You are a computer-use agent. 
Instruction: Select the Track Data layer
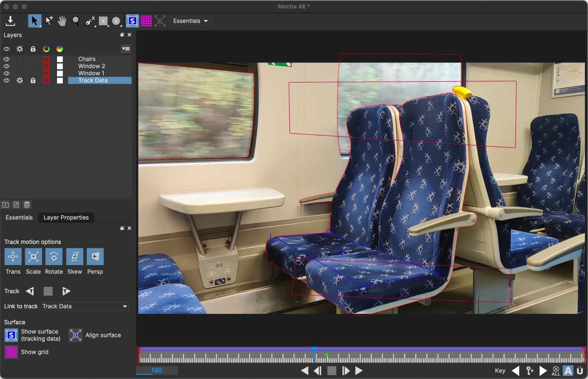point(100,80)
